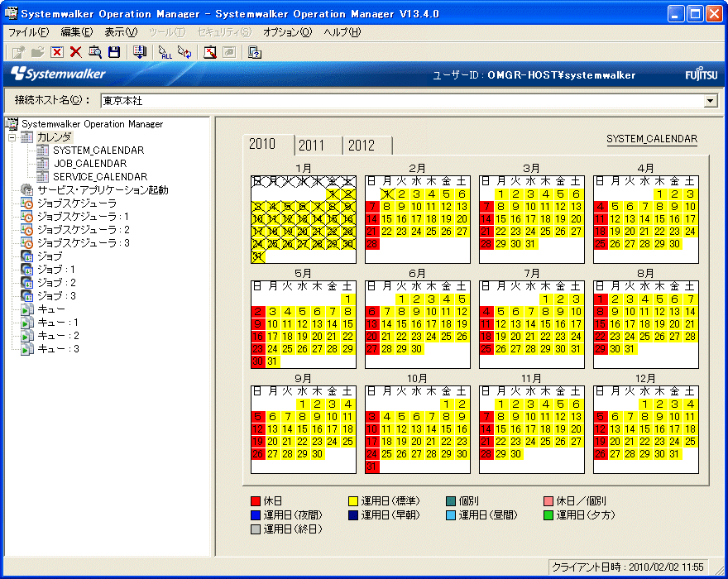Screen dimensions: 728x579
Task: Select ジョブ:1 tree item
Action: 56,270
